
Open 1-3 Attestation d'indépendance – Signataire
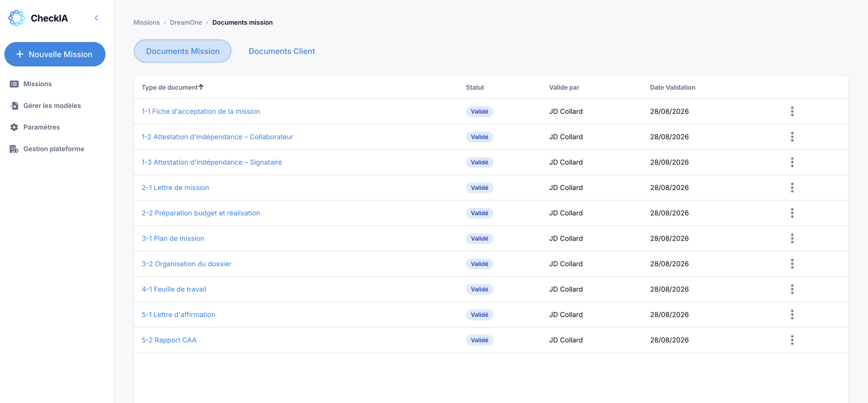[x=212, y=162]
